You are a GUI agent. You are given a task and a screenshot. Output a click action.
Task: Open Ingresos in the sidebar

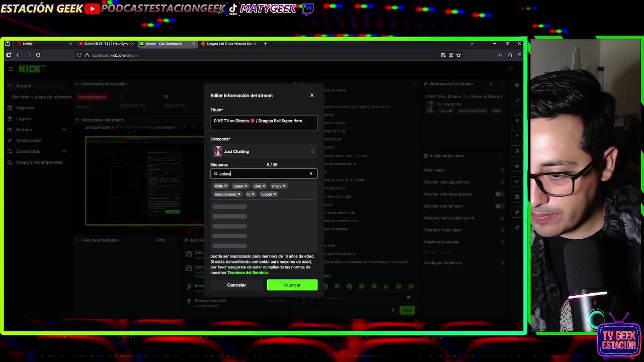tap(25, 108)
